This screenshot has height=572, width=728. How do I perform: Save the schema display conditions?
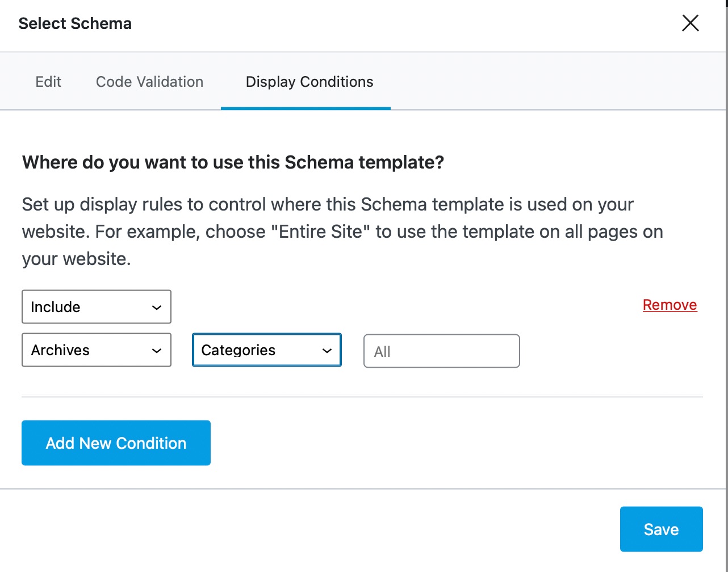(x=661, y=529)
